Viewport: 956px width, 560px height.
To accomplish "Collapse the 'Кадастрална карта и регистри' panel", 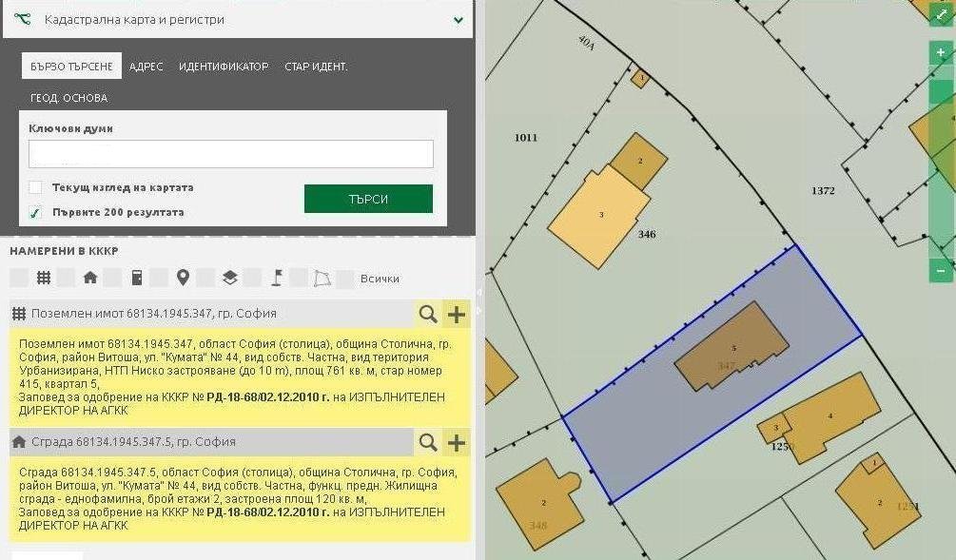I will coord(458,19).
